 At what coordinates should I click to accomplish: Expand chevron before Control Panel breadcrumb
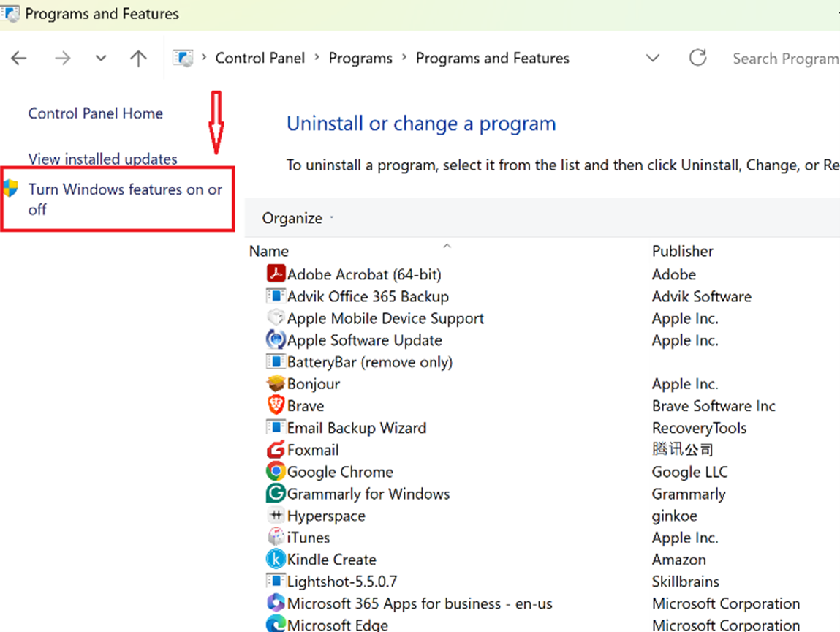(204, 57)
